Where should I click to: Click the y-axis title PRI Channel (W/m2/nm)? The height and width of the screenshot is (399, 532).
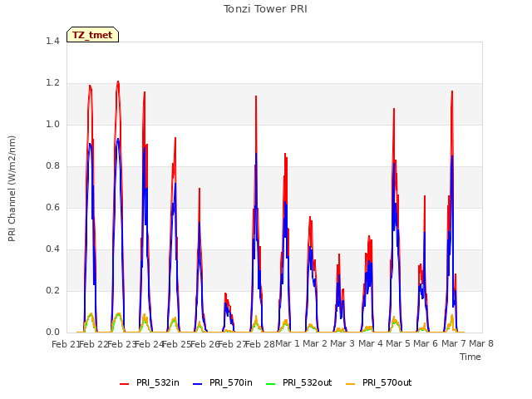(12, 189)
